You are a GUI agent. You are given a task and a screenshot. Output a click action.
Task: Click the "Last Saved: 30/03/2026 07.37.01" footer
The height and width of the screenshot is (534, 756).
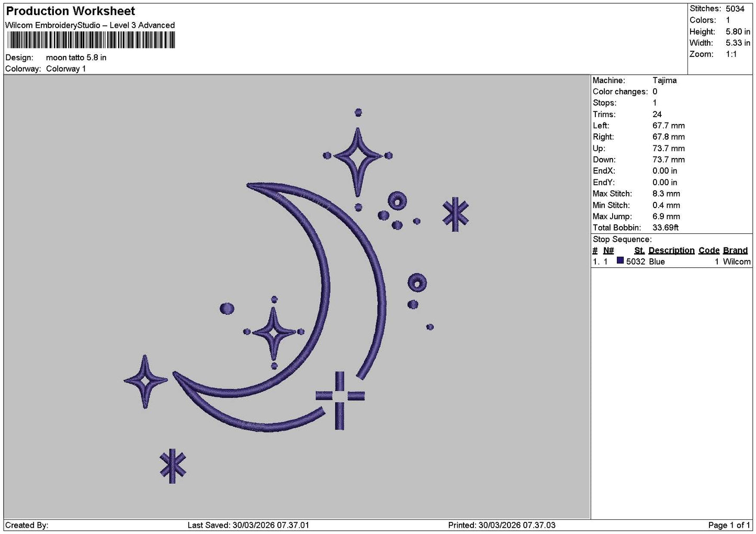tap(248, 525)
